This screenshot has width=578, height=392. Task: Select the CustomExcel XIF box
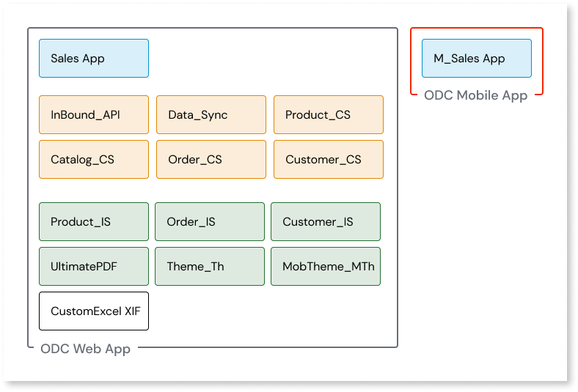[94, 311]
